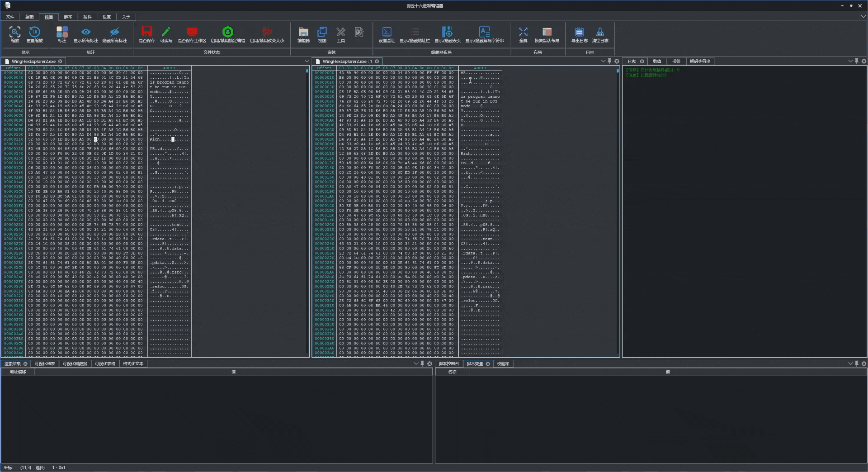Viewport: 868px width, 472px height.
Task: Click the 重置缩放 reset zoom icon
Action: pyautogui.click(x=34, y=32)
